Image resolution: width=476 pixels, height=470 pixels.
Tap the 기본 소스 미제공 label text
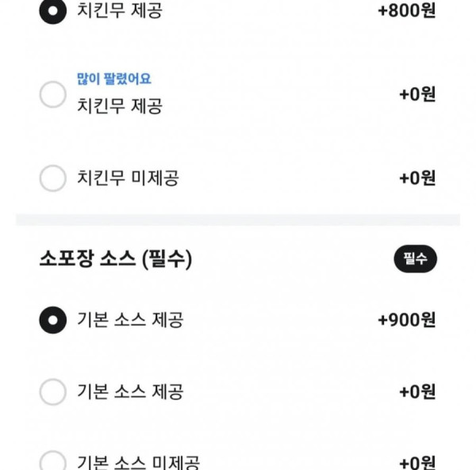point(138,462)
